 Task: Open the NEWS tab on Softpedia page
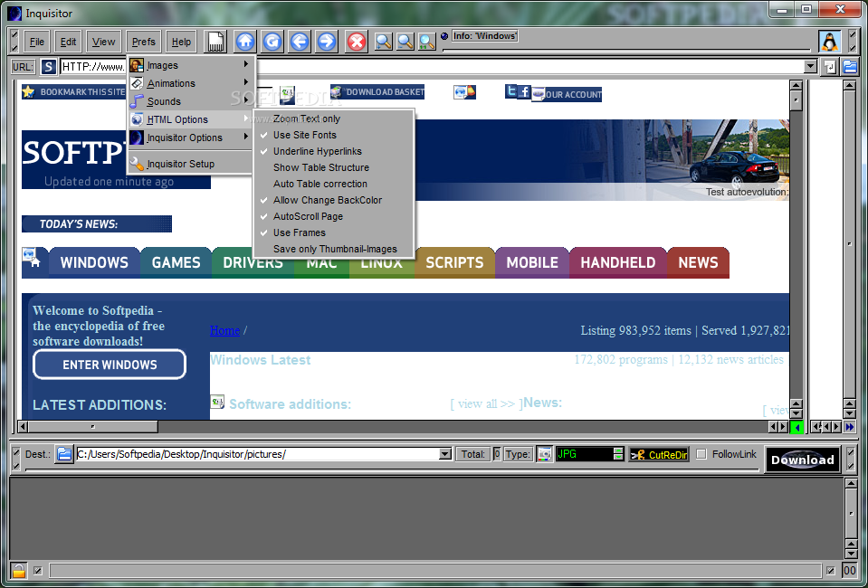698,262
